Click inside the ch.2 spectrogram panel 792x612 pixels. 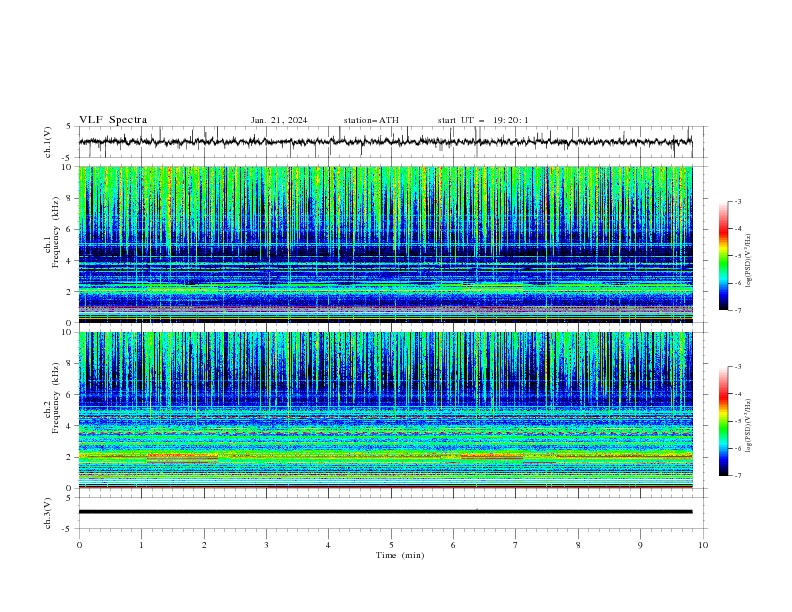click(x=385, y=410)
